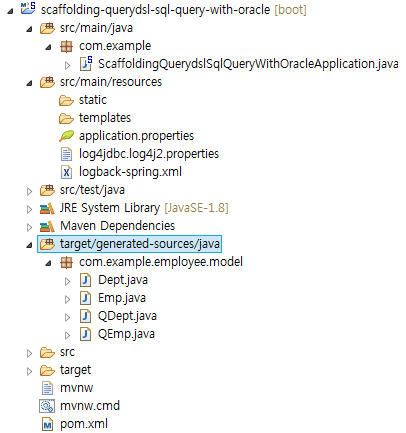Select the Dept.java file name

click(x=123, y=280)
